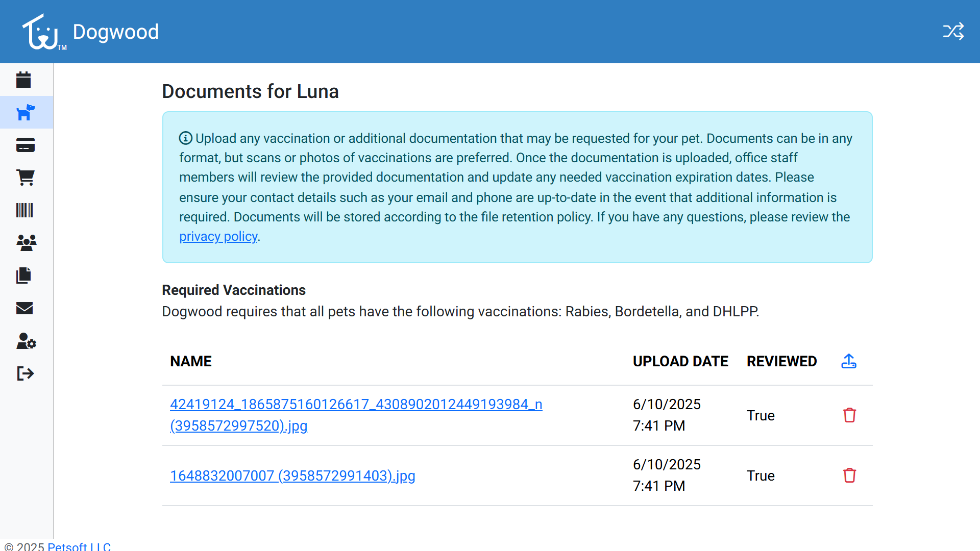Open the payment card sidebar icon
The image size is (980, 551).
click(x=26, y=145)
